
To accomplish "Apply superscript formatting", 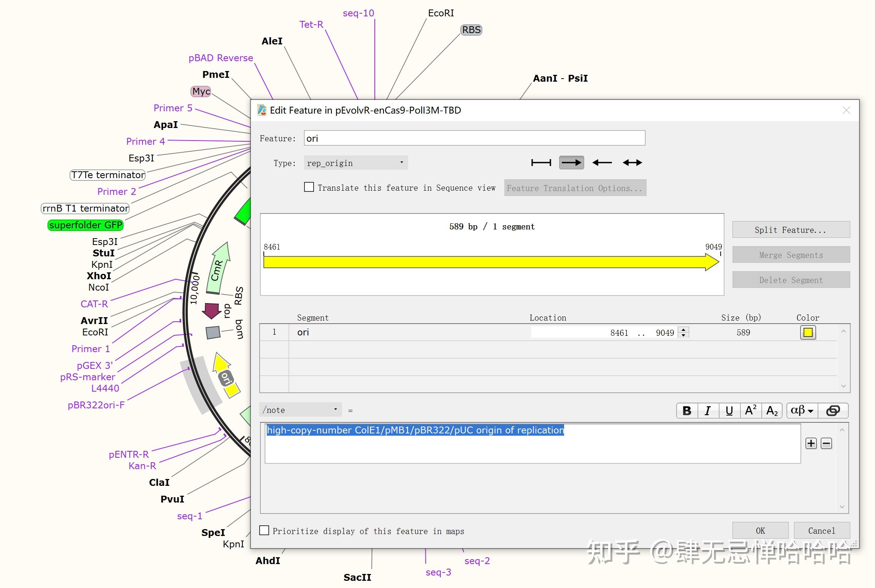I will click(x=750, y=411).
